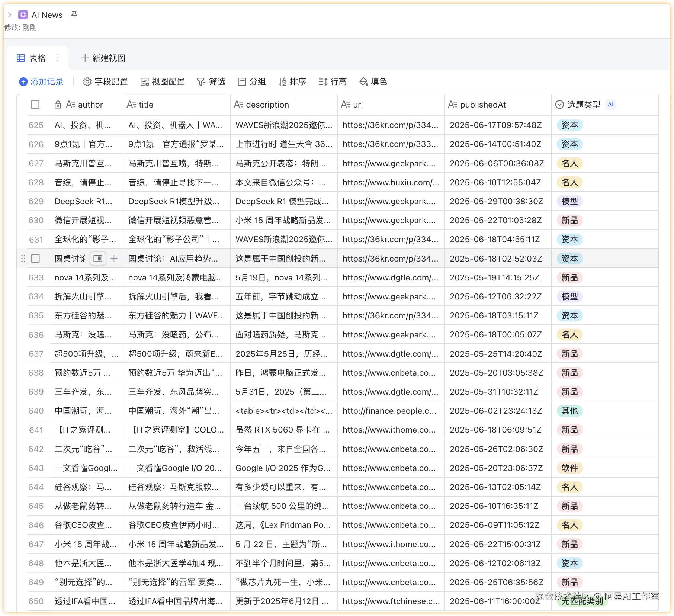Select the title cell 他本是浙大医学4加4
Image resolution: width=674 pixels, height=616 pixels.
click(x=177, y=563)
